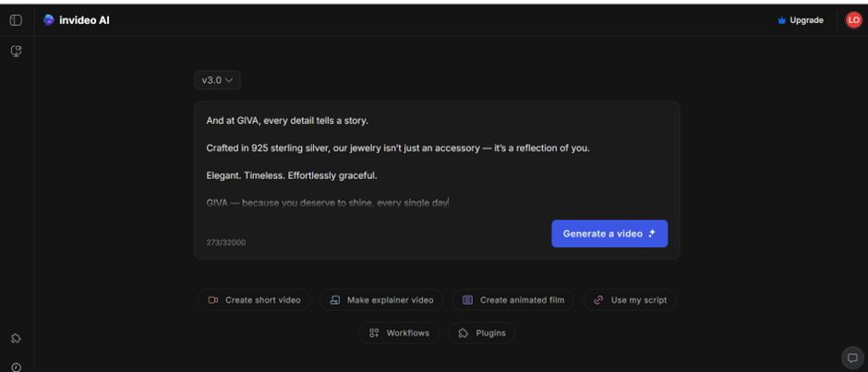868x372 pixels.
Task: Open the clock history icon in sidebar
Action: click(x=16, y=366)
